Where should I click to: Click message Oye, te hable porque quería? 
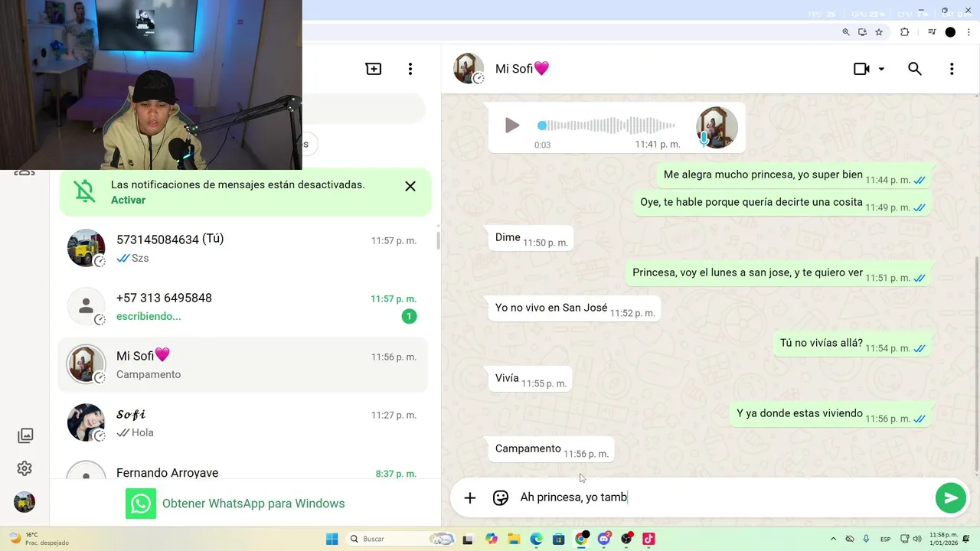click(x=782, y=204)
